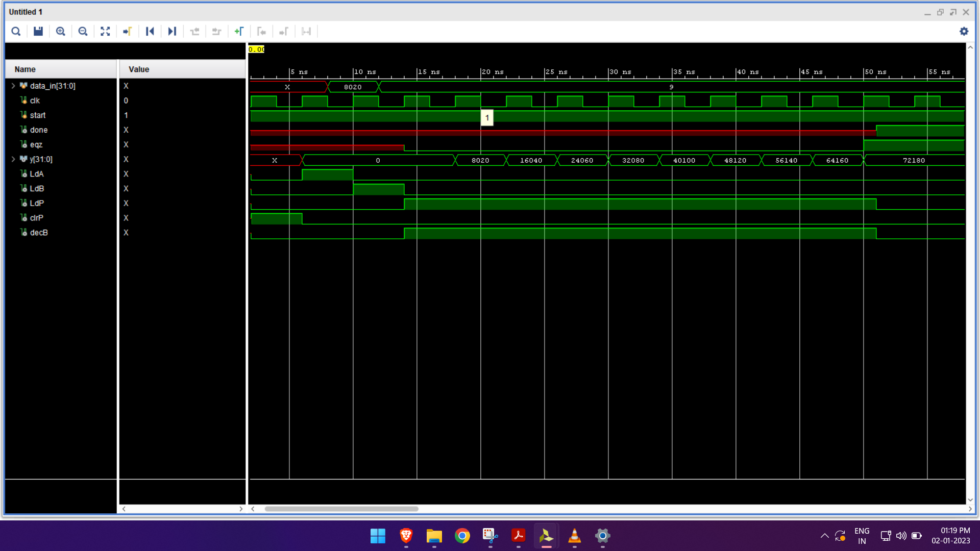Click the yellow 0.00 cursor time marker
980x551 pixels.
[256, 49]
